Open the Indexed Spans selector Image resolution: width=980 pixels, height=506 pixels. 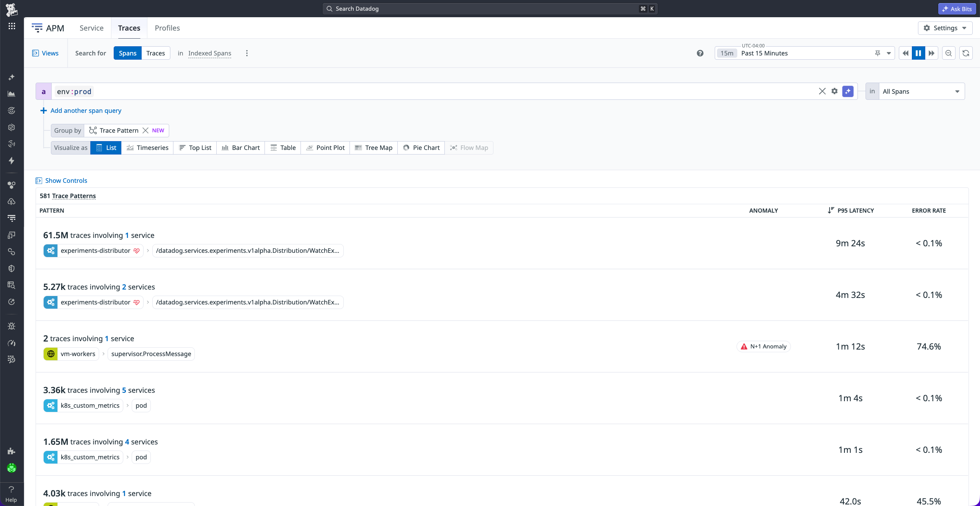210,53
